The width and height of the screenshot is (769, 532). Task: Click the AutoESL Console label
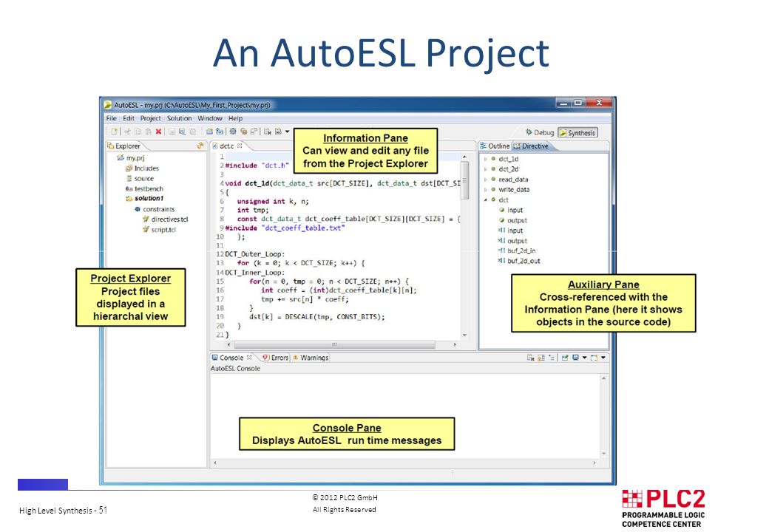click(235, 369)
